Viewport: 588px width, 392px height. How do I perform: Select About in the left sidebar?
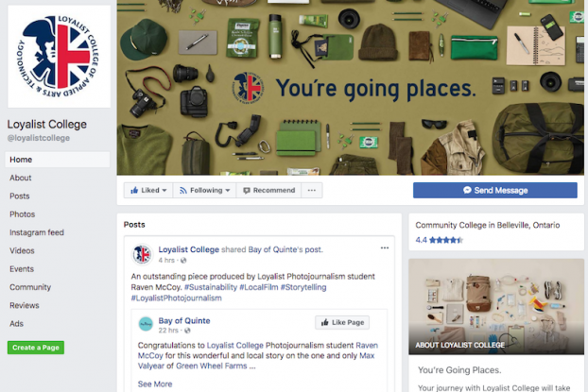point(21,178)
